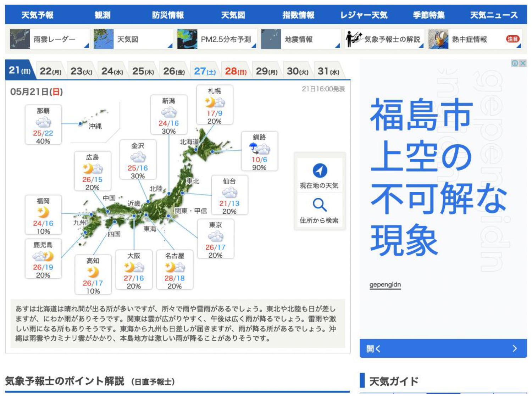532x396 pixels.
Task: Click Hiroshima's moon and cloud icon
Action: 93,168
